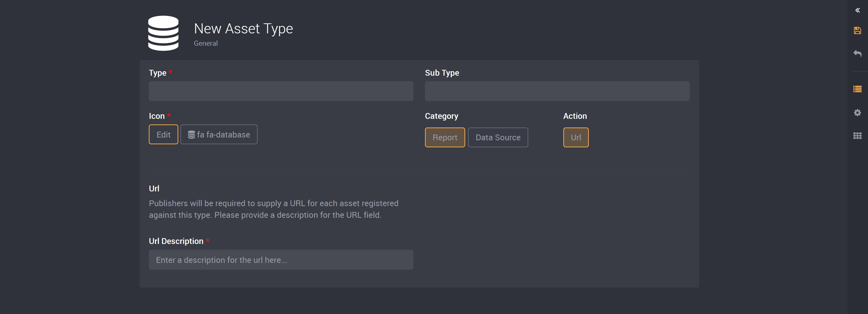868x314 pixels.
Task: Click the Sub Type label
Action: (x=442, y=73)
